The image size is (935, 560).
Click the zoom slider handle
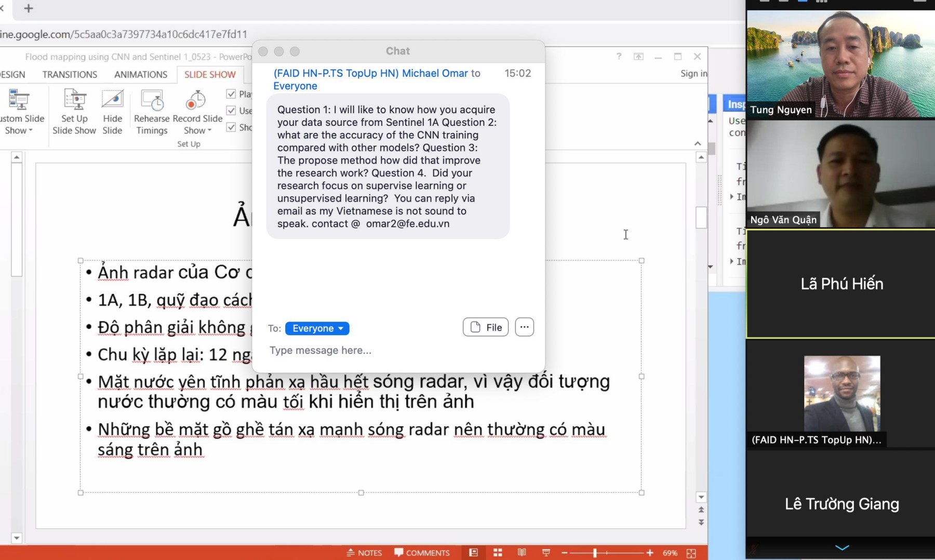pos(595,553)
